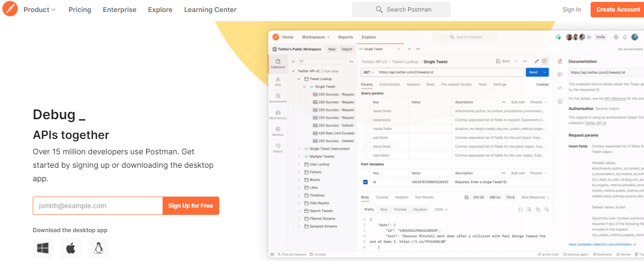644x261 pixels.
Task: Click the Search Postman box in site header
Action: pos(401,10)
